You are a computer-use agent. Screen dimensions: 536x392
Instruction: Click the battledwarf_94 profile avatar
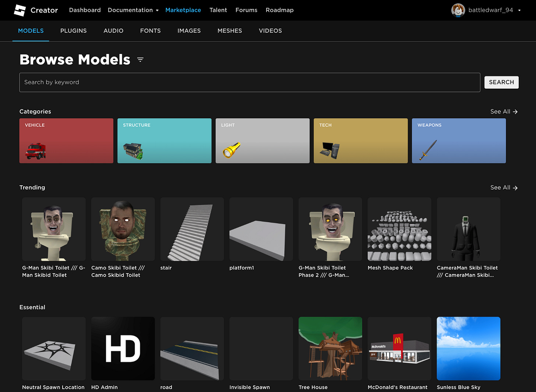pyautogui.click(x=458, y=10)
